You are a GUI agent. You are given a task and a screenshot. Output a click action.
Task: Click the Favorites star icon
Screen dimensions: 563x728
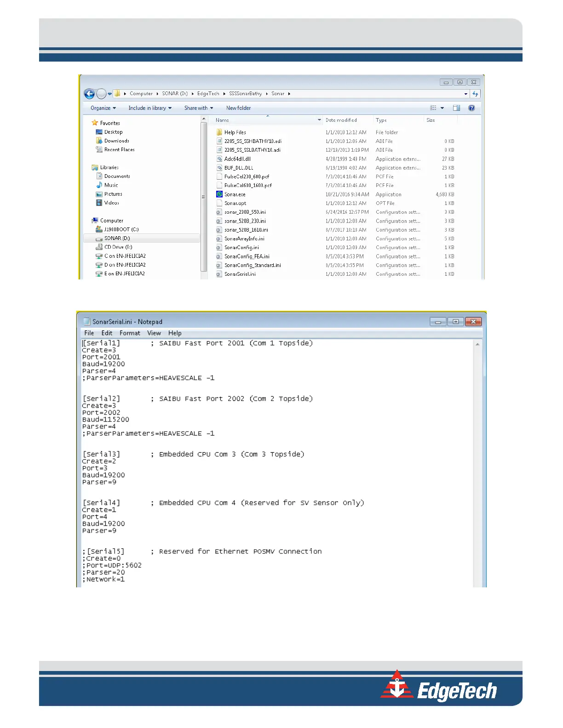[95, 123]
